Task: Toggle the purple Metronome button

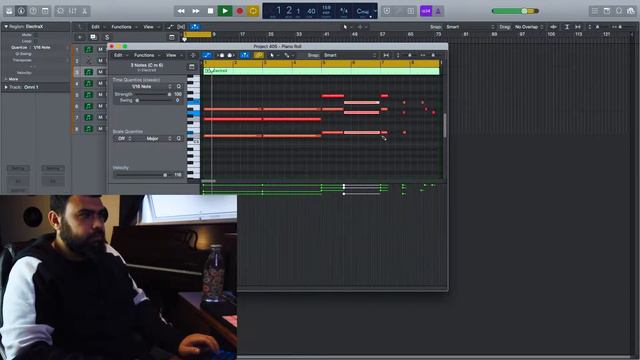Action: point(438,11)
